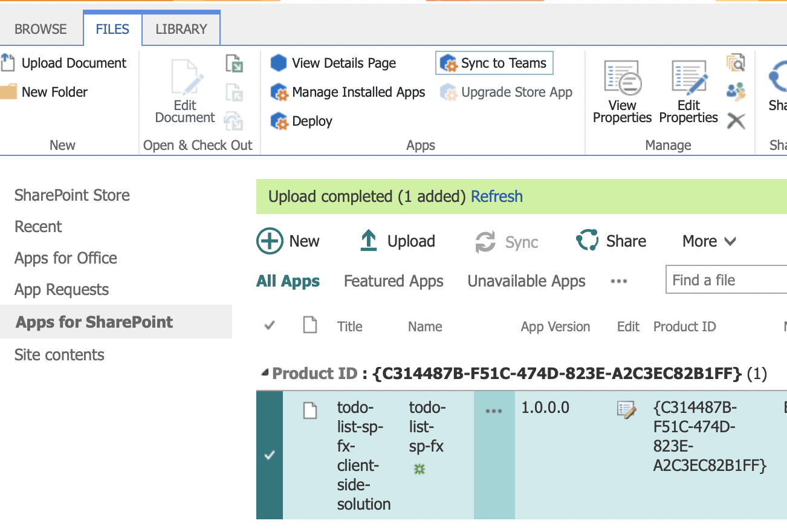
Task: Click the Deploy app icon
Action: (279, 122)
